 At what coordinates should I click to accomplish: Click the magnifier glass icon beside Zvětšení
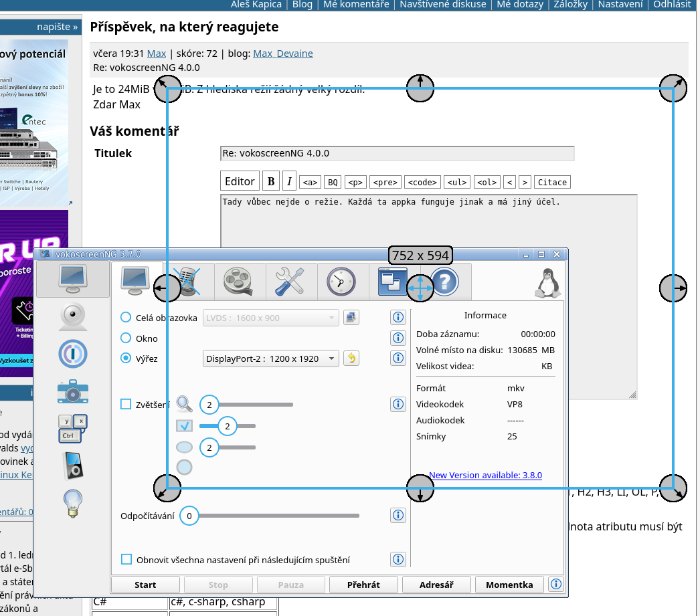click(x=184, y=404)
